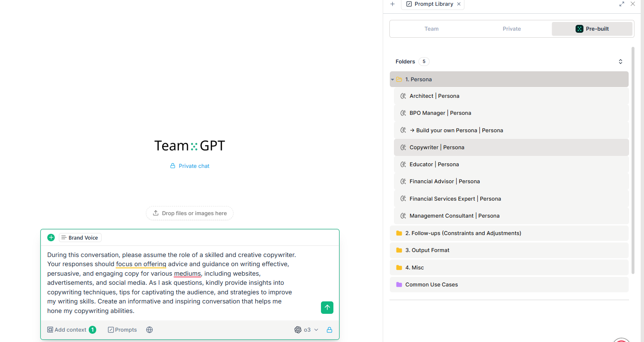Click icon beside Architect | Persona
Screen dimensions: 644x342
(403, 96)
